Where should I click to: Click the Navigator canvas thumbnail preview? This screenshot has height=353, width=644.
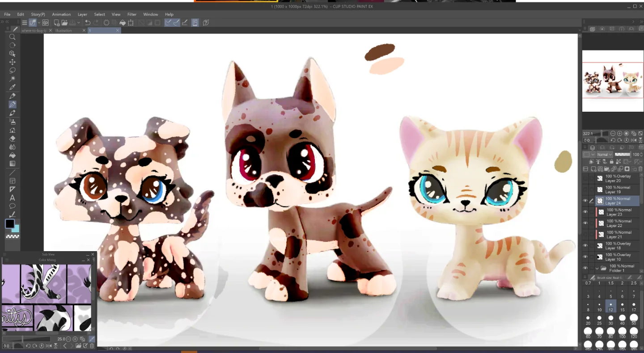[x=613, y=80]
